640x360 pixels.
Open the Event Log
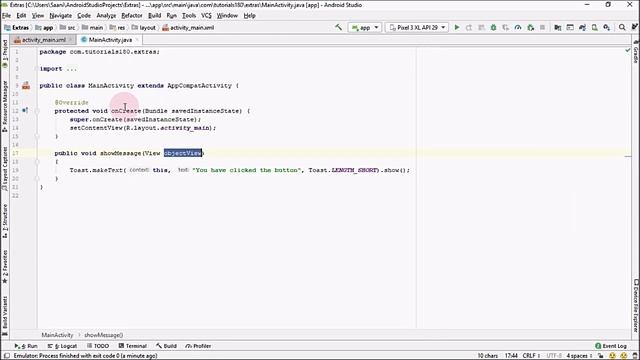[x=611, y=346]
